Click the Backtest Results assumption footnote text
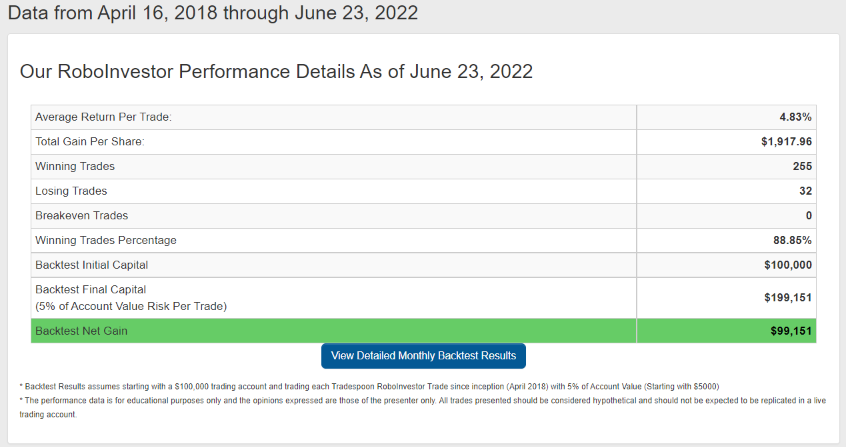The image size is (846, 447). [369, 387]
